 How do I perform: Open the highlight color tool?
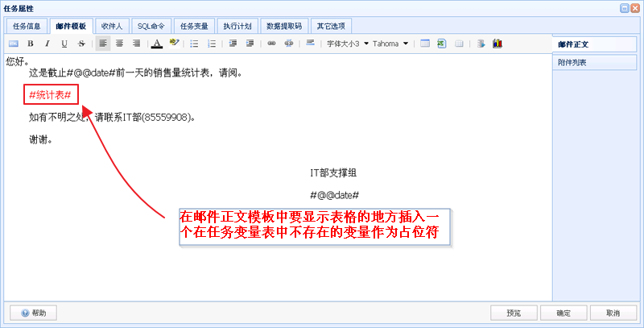click(x=174, y=44)
